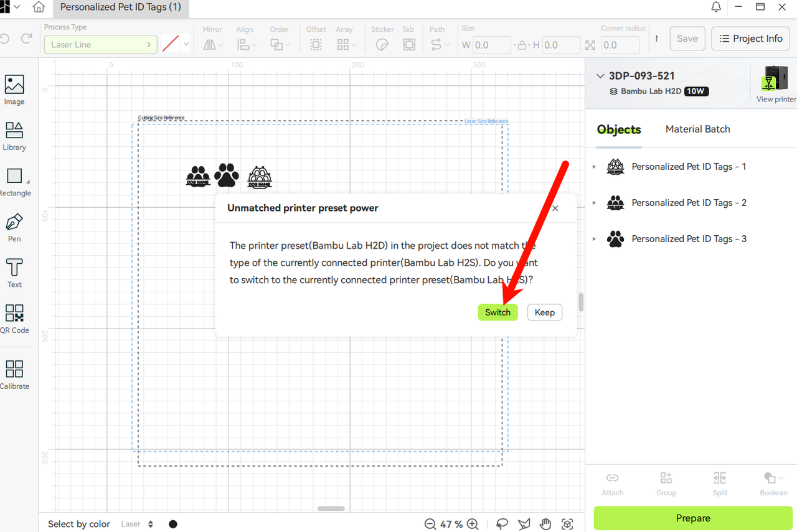The width and height of the screenshot is (797, 532).
Task: Click the H height input field
Action: (x=561, y=45)
